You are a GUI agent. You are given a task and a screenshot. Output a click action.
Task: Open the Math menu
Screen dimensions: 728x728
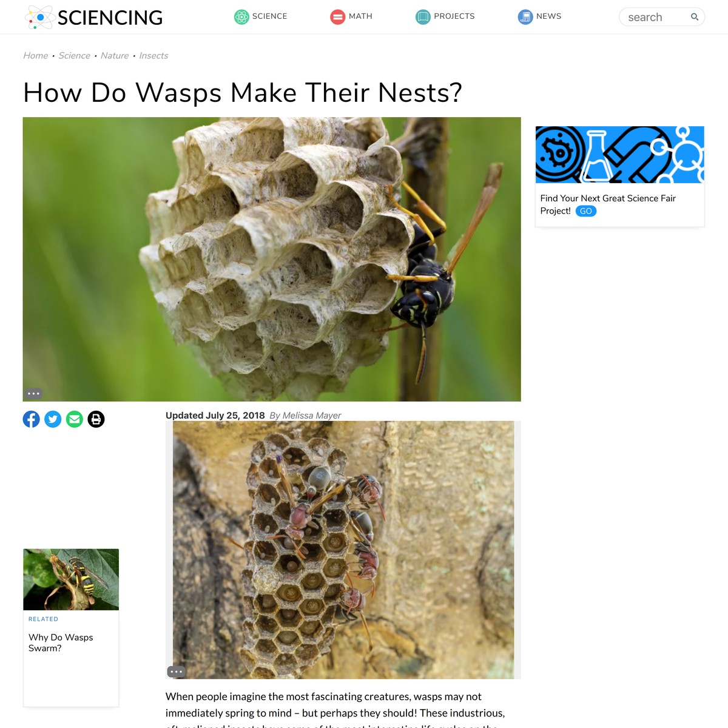(351, 16)
